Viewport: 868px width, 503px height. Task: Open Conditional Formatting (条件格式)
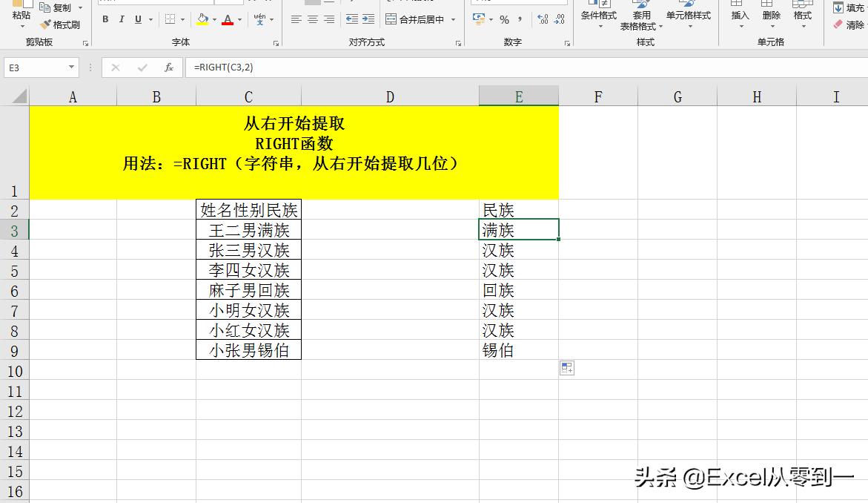click(597, 16)
